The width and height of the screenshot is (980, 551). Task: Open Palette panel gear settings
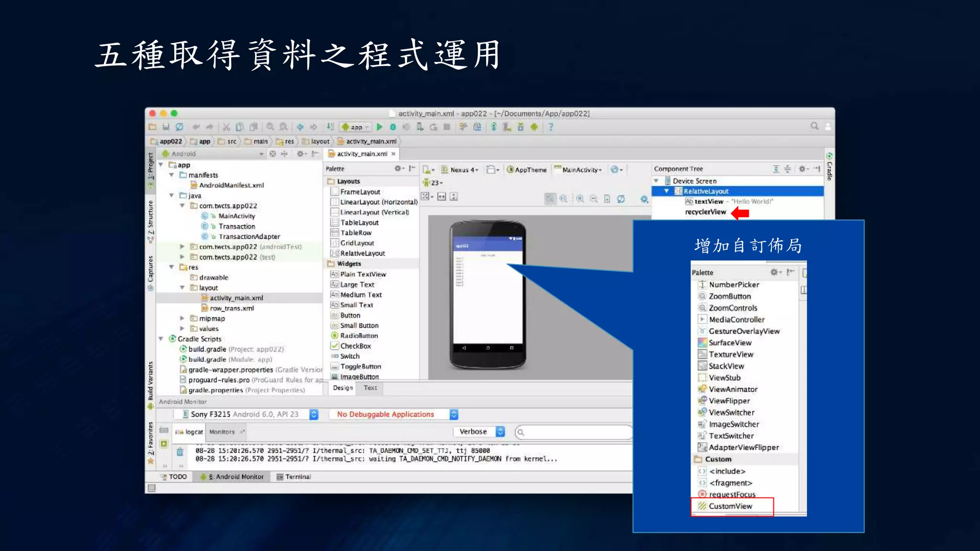pos(398,169)
